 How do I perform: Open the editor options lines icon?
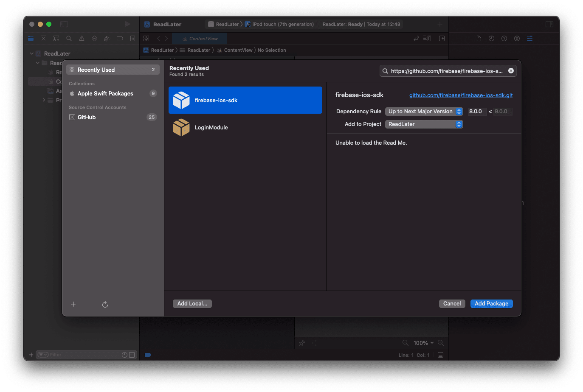(427, 39)
